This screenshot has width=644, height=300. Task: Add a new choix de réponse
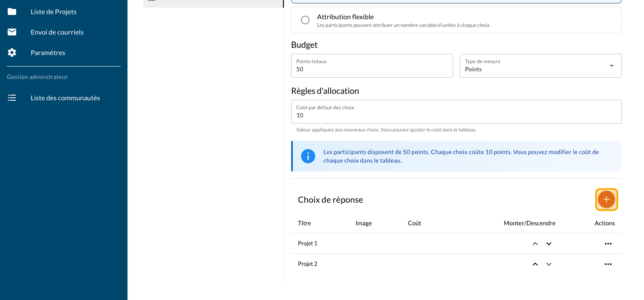pos(606,199)
